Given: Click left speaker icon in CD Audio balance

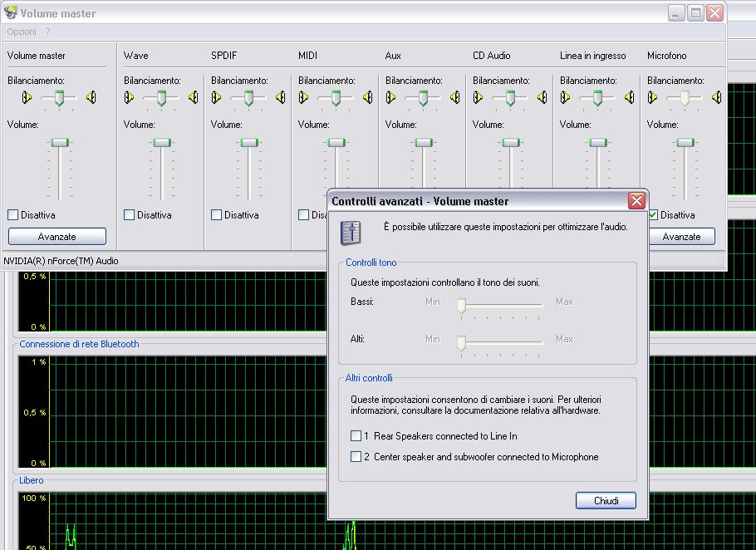Looking at the screenshot, I should [478, 97].
